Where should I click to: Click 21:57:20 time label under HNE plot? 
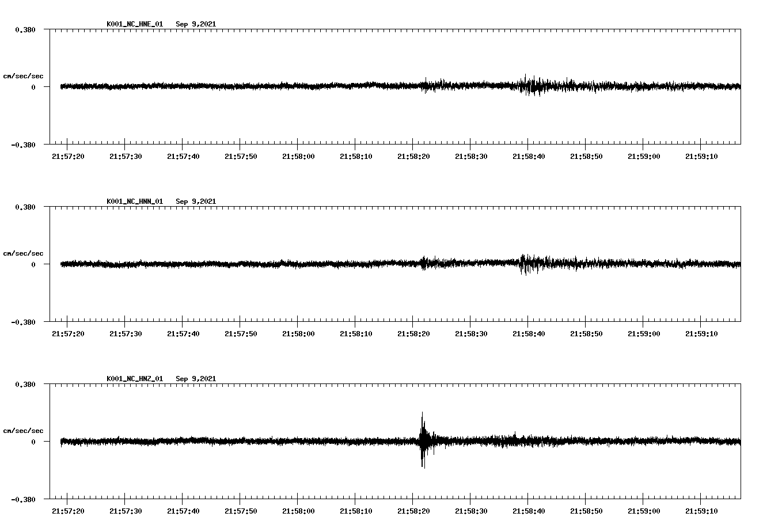coord(68,157)
